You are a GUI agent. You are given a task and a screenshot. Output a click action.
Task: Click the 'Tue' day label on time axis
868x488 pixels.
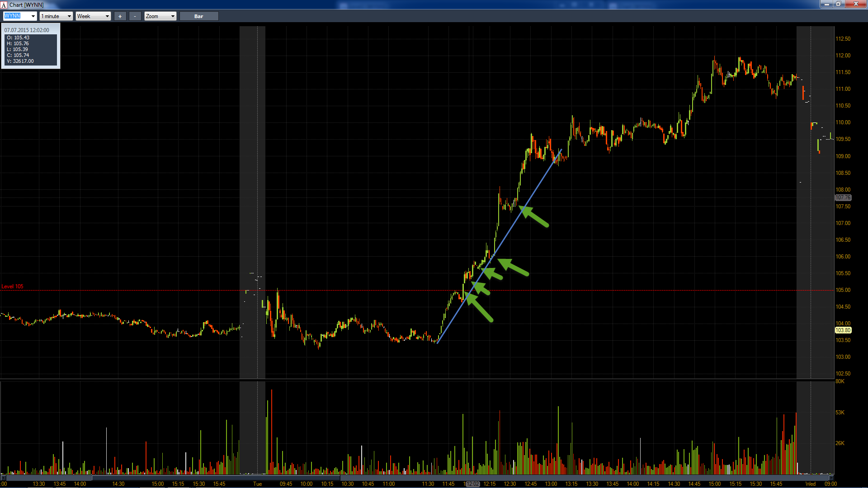point(257,484)
